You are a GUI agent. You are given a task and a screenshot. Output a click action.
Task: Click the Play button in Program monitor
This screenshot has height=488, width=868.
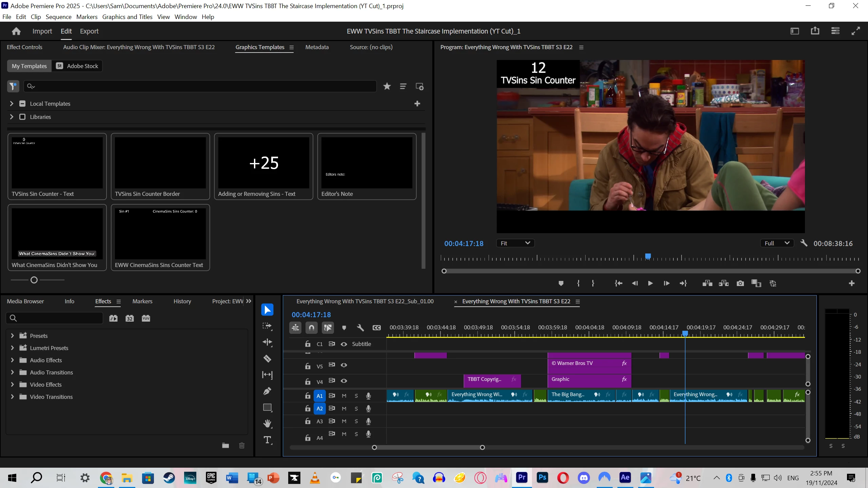coord(650,283)
